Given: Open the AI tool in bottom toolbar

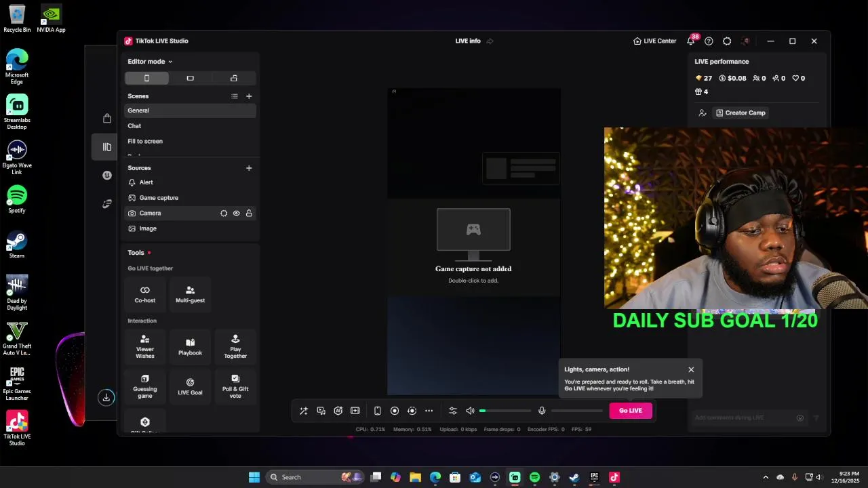Looking at the screenshot, I should pyautogui.click(x=338, y=411).
